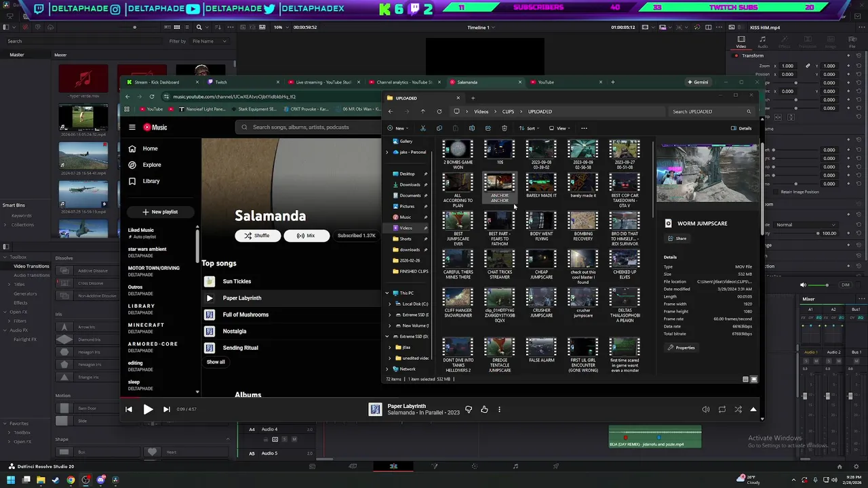The width and height of the screenshot is (868, 488).
Task: Click the Copy icon in Explorer toolbar
Action: click(439, 128)
